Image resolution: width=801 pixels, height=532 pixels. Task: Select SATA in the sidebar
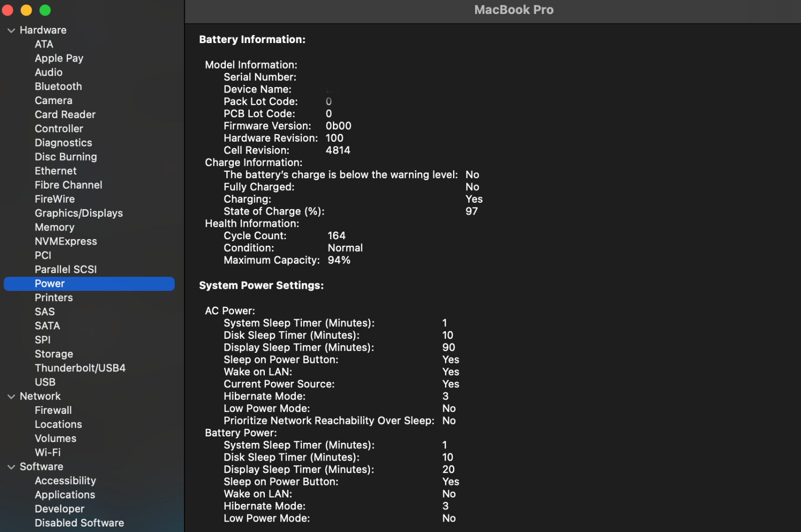[x=48, y=325]
